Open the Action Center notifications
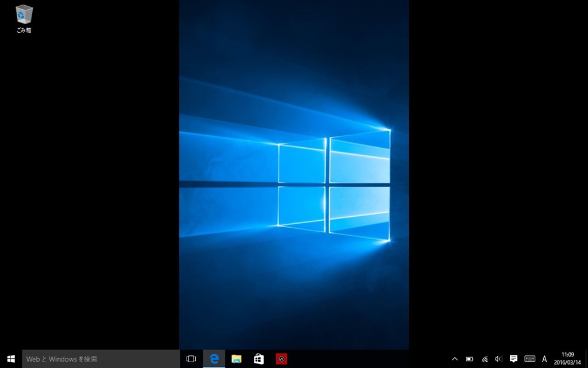Screen dimensions: 588x368 coord(513,359)
